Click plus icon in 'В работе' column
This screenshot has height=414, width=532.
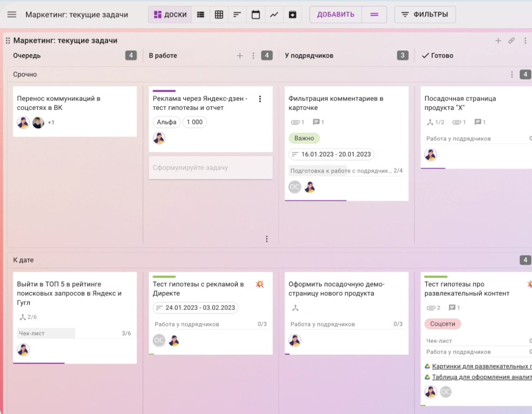(240, 55)
